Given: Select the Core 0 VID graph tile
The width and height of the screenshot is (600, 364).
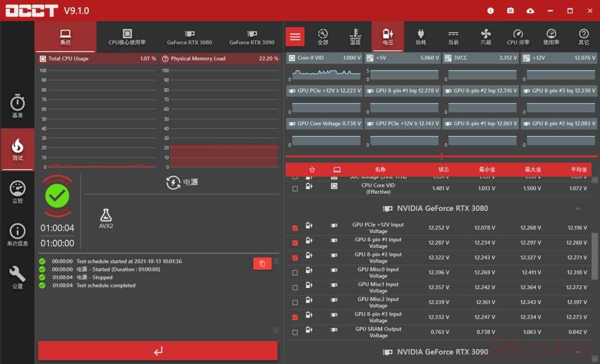Looking at the screenshot, I should tap(324, 68).
